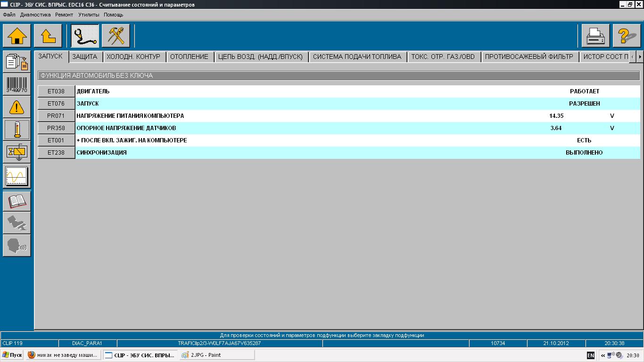Switch to the ИСТОР СОСТ tab
The width and height of the screenshot is (644, 362).
(x=605, y=57)
